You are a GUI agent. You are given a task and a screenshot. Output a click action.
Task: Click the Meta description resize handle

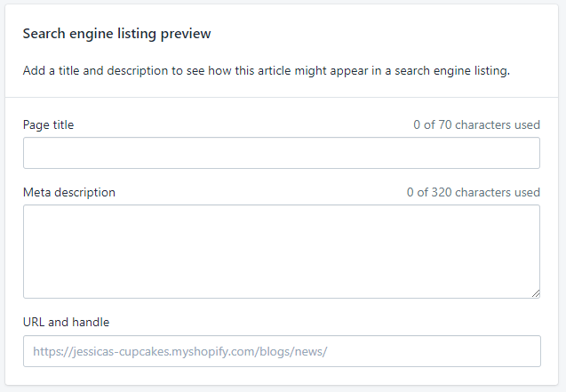point(536,293)
